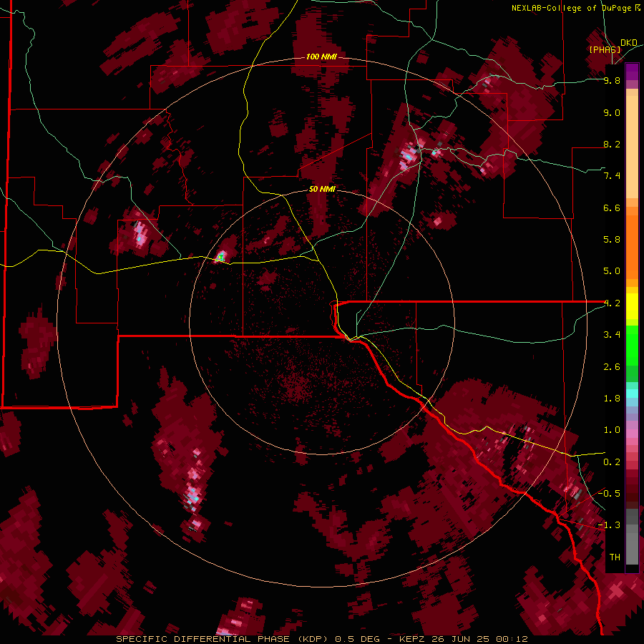The height and width of the screenshot is (644, 644).
Task: Click the 5.0 scale value
Action: click(x=612, y=271)
